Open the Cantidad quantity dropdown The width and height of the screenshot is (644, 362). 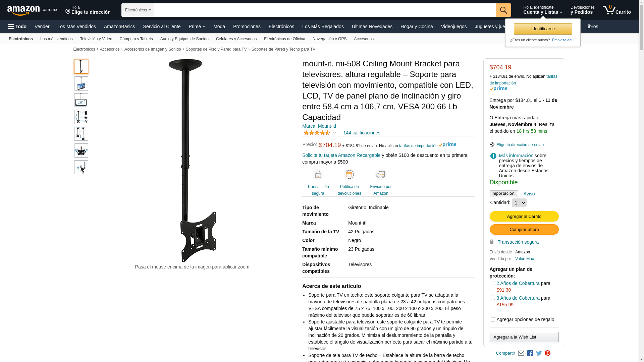click(519, 203)
